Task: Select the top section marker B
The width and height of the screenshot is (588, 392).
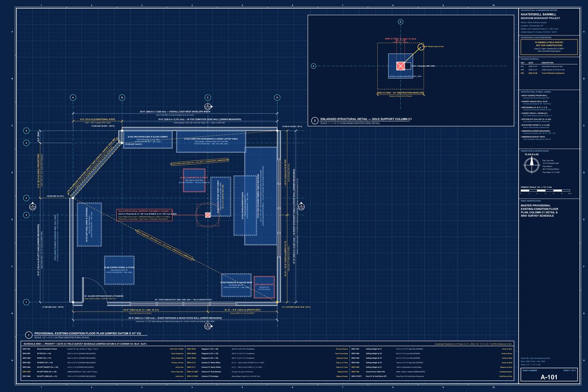Action: (208, 106)
